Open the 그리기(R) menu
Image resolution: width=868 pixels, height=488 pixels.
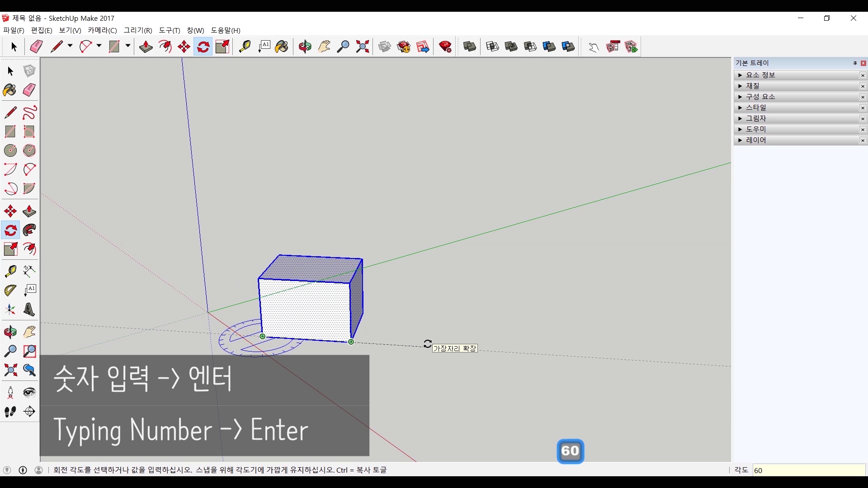(x=138, y=30)
